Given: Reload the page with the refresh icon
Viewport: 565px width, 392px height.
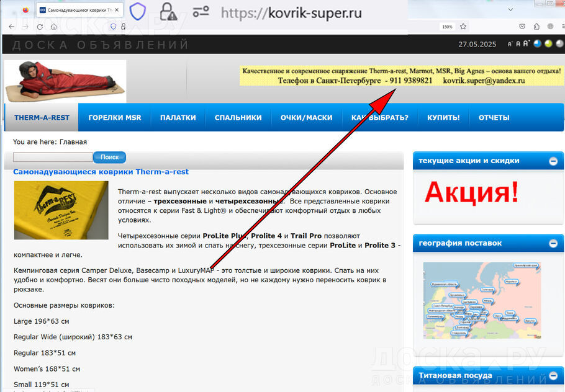Looking at the screenshot, I should click(x=40, y=27).
